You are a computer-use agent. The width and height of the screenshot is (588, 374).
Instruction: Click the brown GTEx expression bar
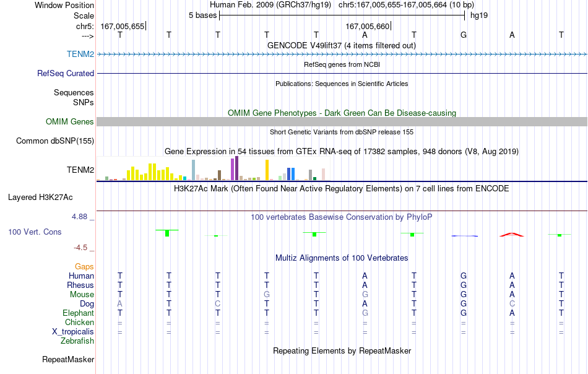[x=219, y=175]
